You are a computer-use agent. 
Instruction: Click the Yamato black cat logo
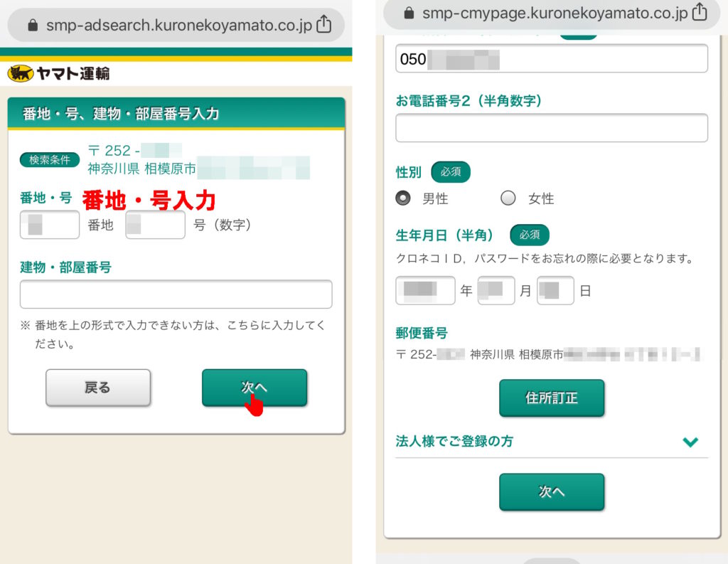point(21,73)
